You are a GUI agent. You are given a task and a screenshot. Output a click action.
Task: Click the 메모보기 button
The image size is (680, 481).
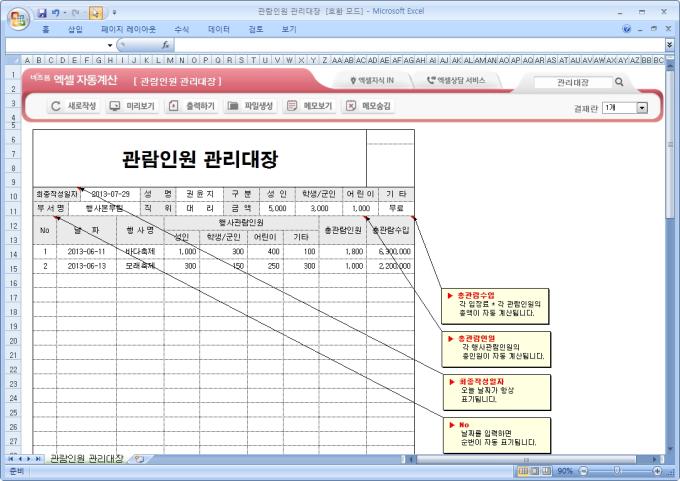point(310,106)
